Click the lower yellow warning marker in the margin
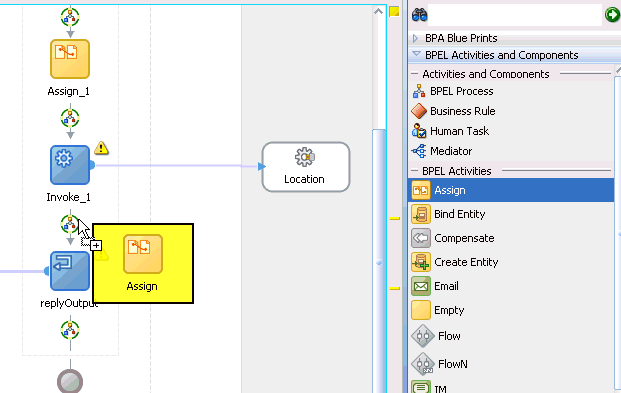The width and height of the screenshot is (621, 393). coord(394,288)
